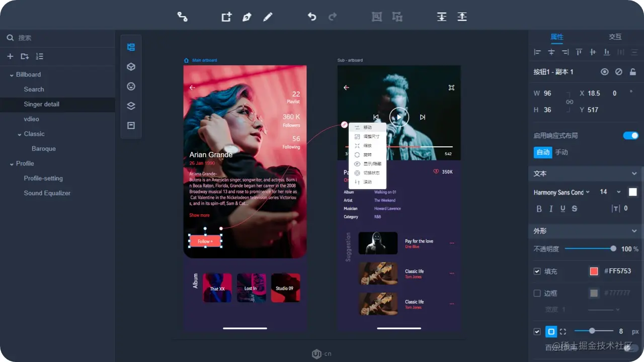Click the move layer up icon
Screen dimensions: 644x362
pyautogui.click(x=462, y=17)
